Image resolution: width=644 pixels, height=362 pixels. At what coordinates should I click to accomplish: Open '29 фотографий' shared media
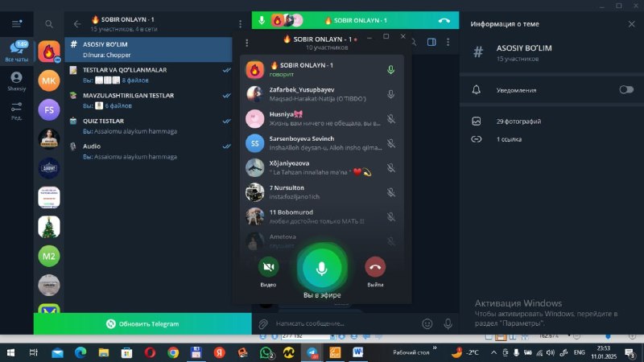[x=551, y=121]
